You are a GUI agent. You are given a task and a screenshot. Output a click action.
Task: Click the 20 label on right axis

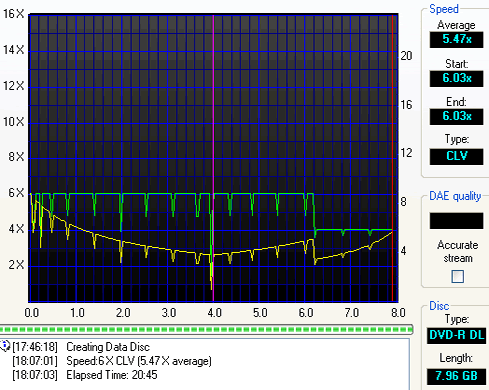tap(406, 56)
